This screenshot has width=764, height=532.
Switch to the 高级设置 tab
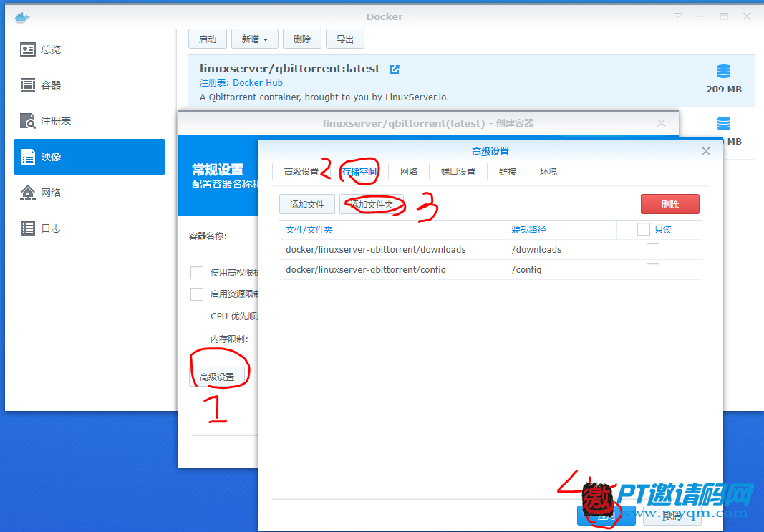(x=301, y=172)
